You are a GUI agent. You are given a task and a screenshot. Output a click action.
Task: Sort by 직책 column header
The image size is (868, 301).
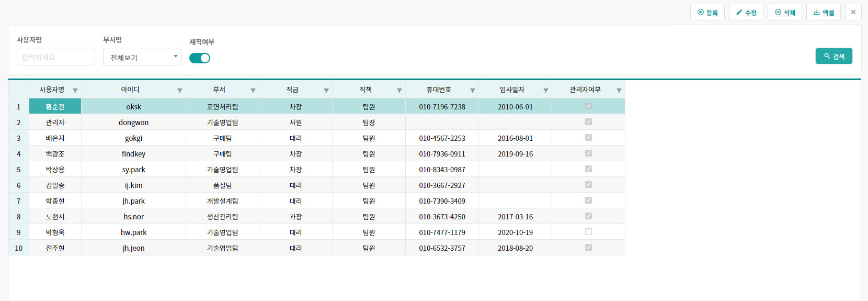[x=366, y=90]
